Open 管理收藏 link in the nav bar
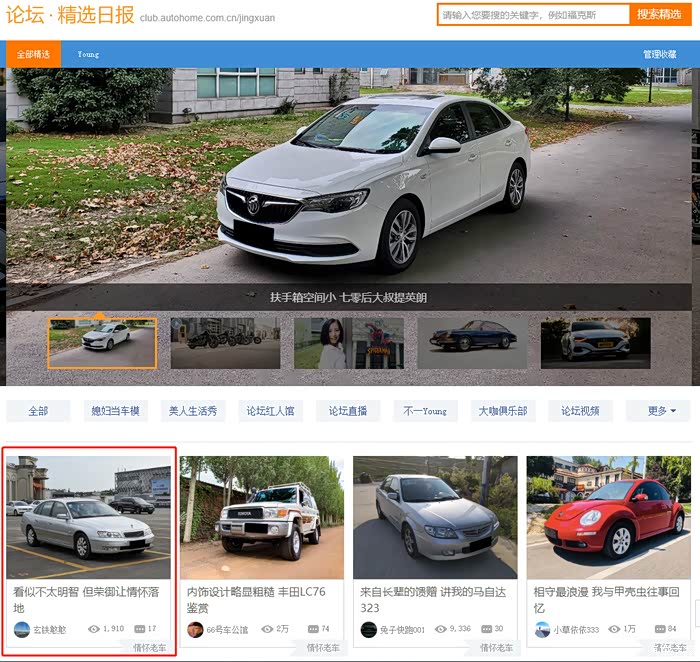 click(659, 54)
